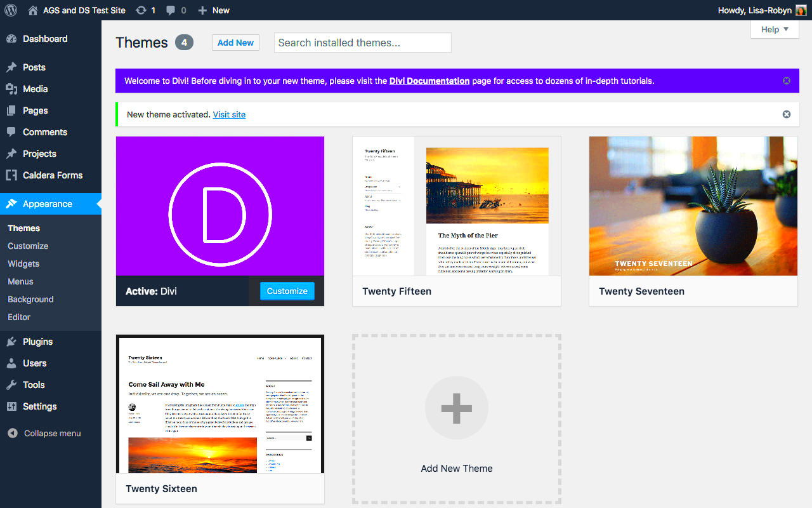Click the Dashboard gauge icon

tap(11, 39)
